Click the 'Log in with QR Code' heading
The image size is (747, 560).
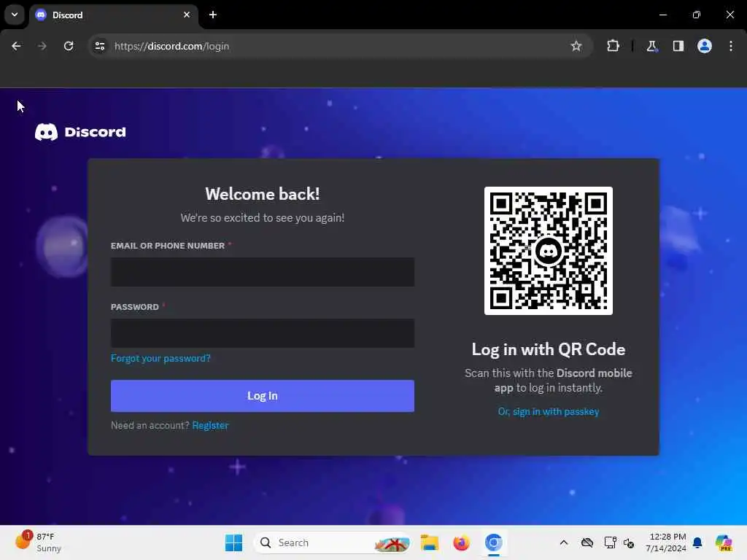(x=549, y=349)
